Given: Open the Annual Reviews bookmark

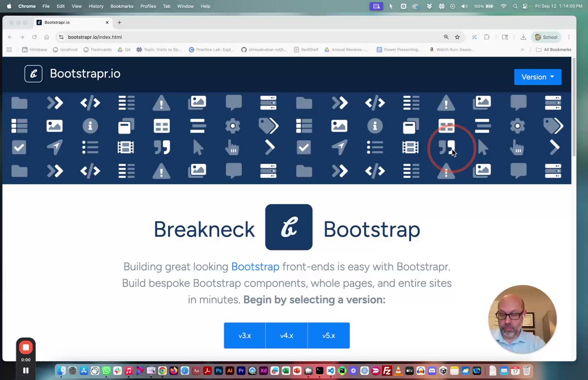Looking at the screenshot, I should [x=346, y=50].
